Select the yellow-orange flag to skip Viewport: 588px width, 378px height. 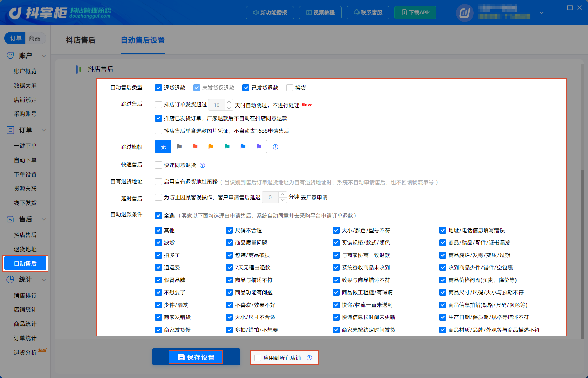pyautogui.click(x=211, y=147)
